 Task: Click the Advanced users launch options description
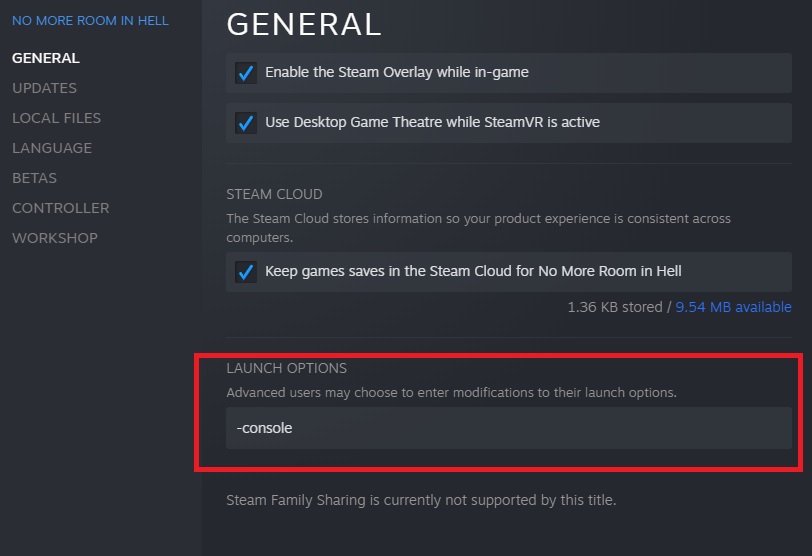pyautogui.click(x=451, y=393)
